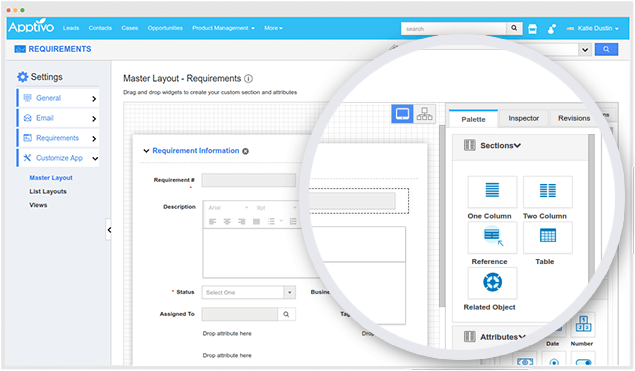
Task: Click the info icon beside Master Layout title
Action: [x=249, y=79]
